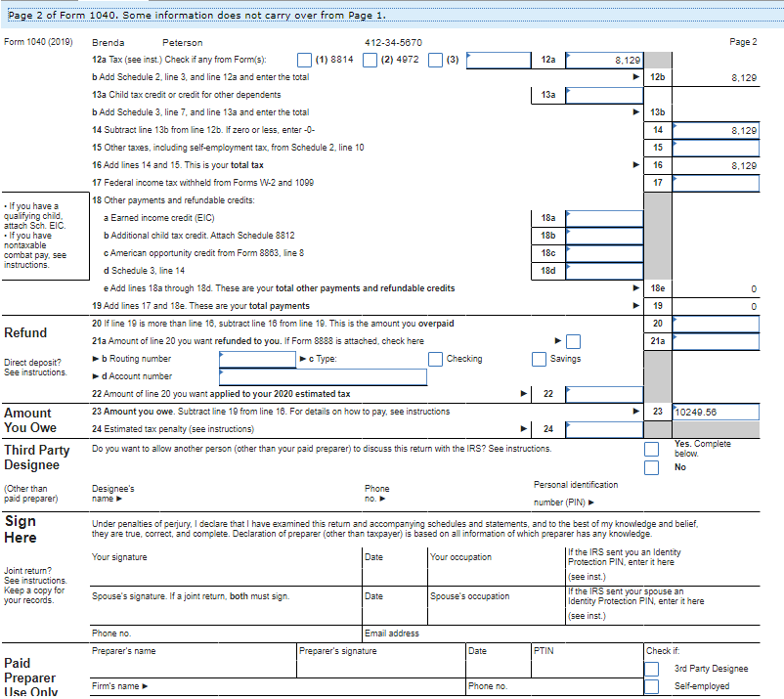Check Yes for third party designee
Screen dimensions: 784x699
coord(651,449)
